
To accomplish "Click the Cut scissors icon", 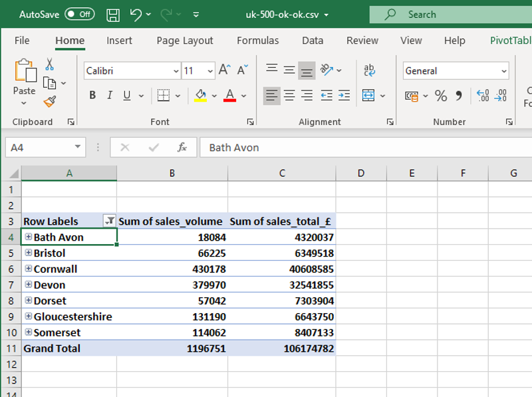I will (x=49, y=65).
